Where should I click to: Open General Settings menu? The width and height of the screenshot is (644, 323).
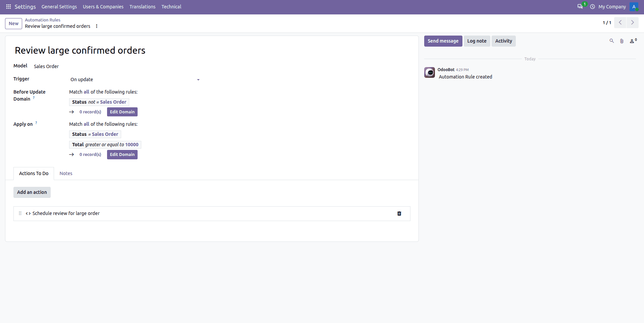point(59,7)
